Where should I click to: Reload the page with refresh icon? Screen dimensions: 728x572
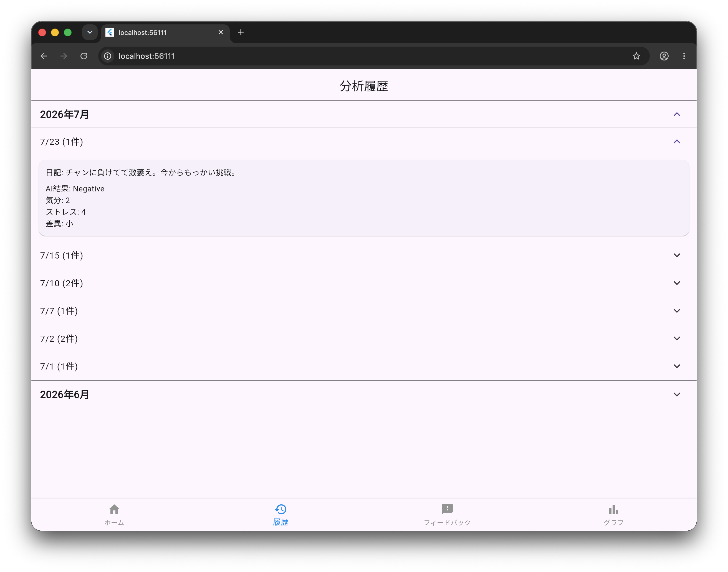(84, 56)
